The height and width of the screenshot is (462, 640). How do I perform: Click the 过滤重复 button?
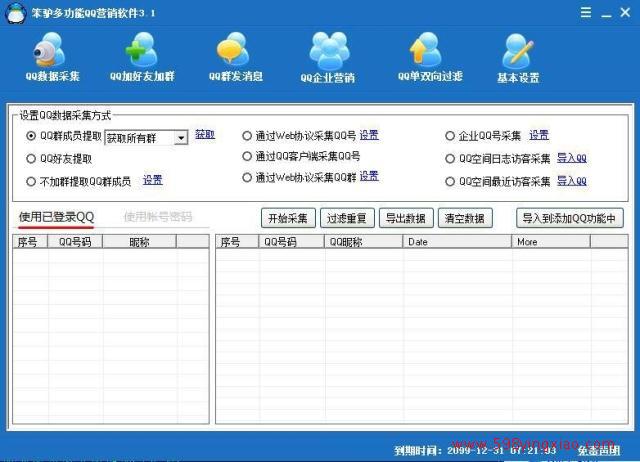(347, 218)
